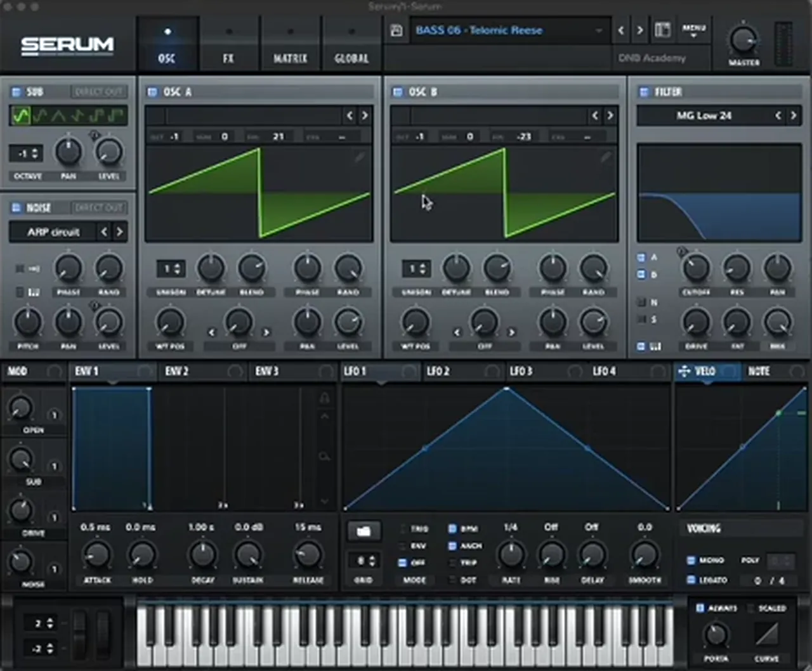Switch to the MATRIX tab
812x671 pixels.
[290, 44]
